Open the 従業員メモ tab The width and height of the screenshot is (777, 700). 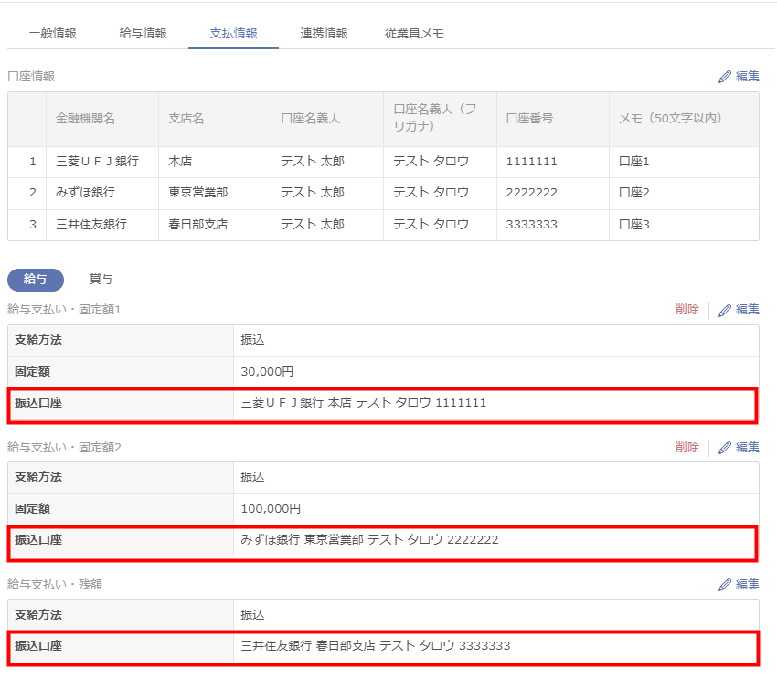(414, 34)
